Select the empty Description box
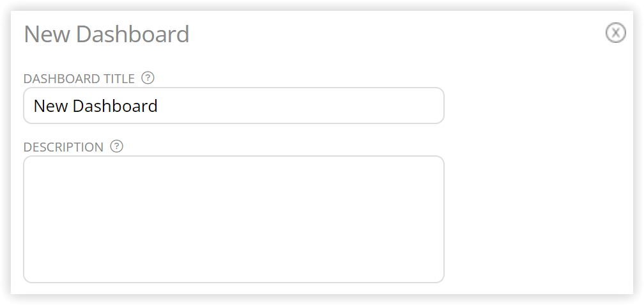Viewport: 644px width, 305px height. (234, 219)
